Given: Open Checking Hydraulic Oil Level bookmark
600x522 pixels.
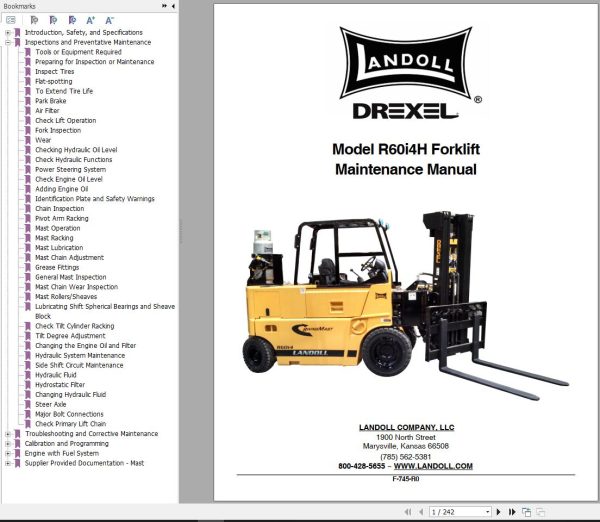Looking at the screenshot, I should 76,150.
